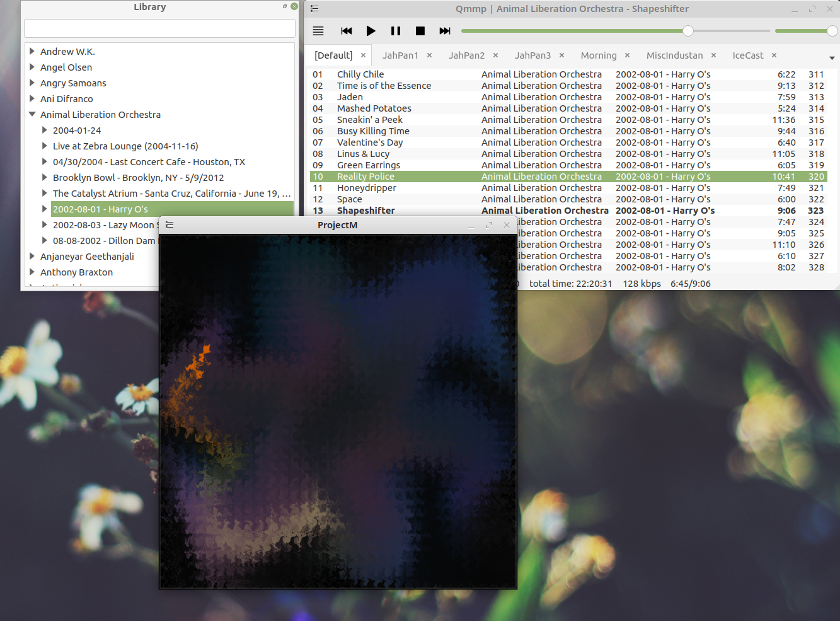840x621 pixels.
Task: Expand the Anthony Braxton artist
Action: click(32, 272)
